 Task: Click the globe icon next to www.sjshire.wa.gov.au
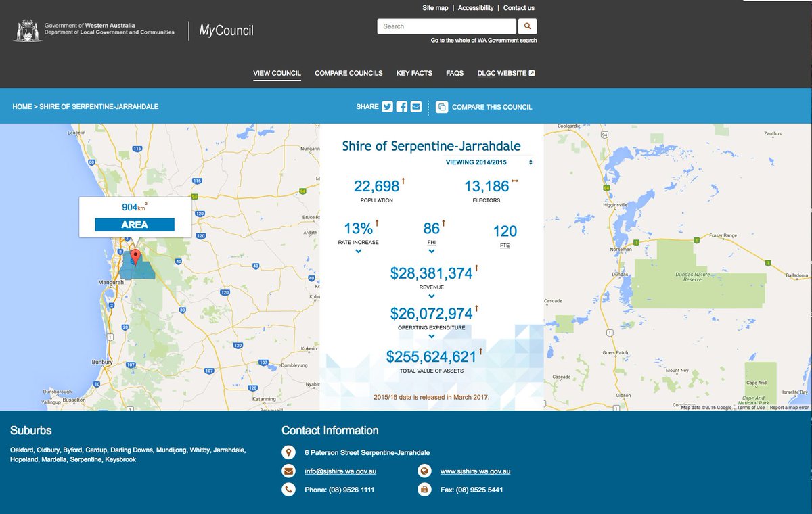(x=424, y=471)
